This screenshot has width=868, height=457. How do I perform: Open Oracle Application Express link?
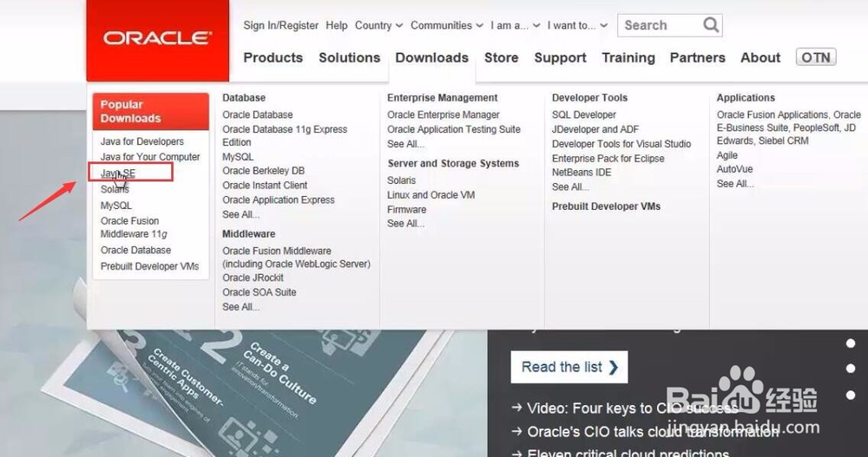pos(279,199)
